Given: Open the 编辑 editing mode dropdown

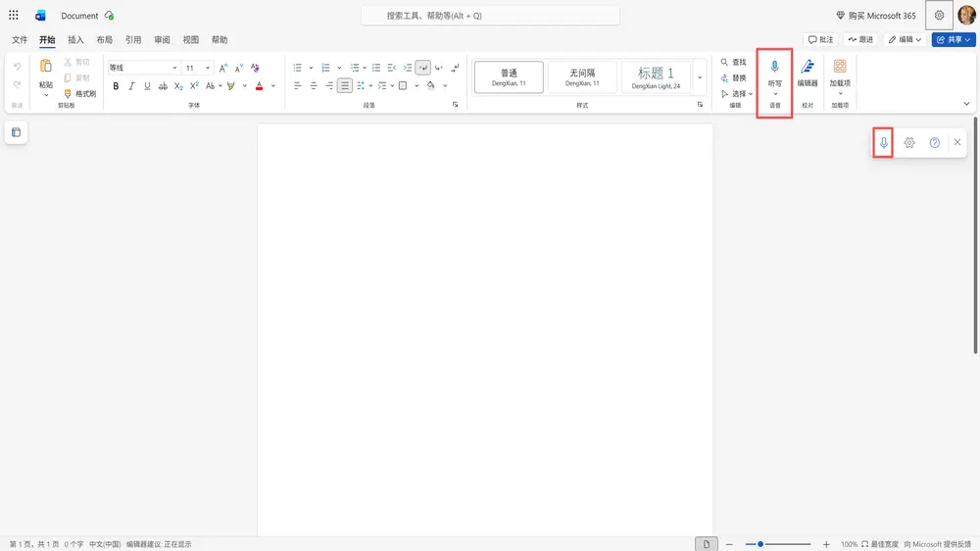Looking at the screenshot, I should pos(905,39).
